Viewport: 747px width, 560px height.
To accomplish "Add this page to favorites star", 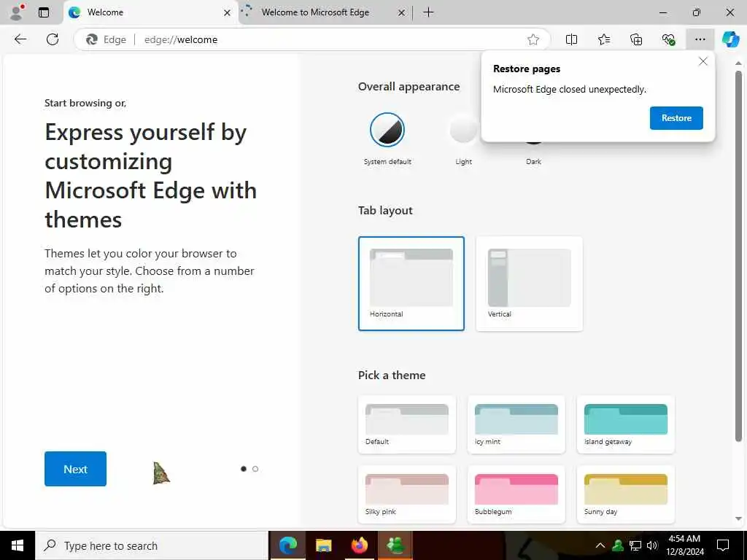I will click(x=533, y=39).
